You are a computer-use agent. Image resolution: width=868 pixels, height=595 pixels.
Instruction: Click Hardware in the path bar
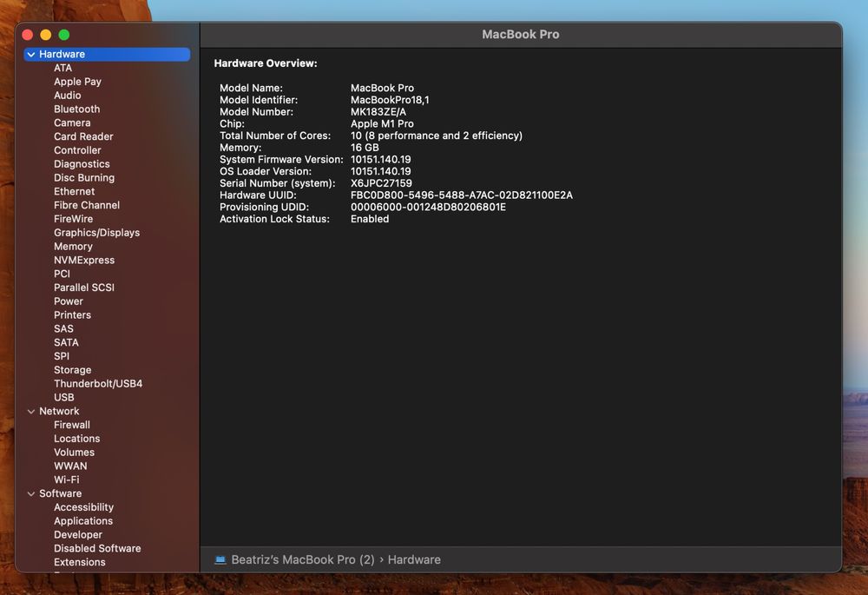[414, 560]
